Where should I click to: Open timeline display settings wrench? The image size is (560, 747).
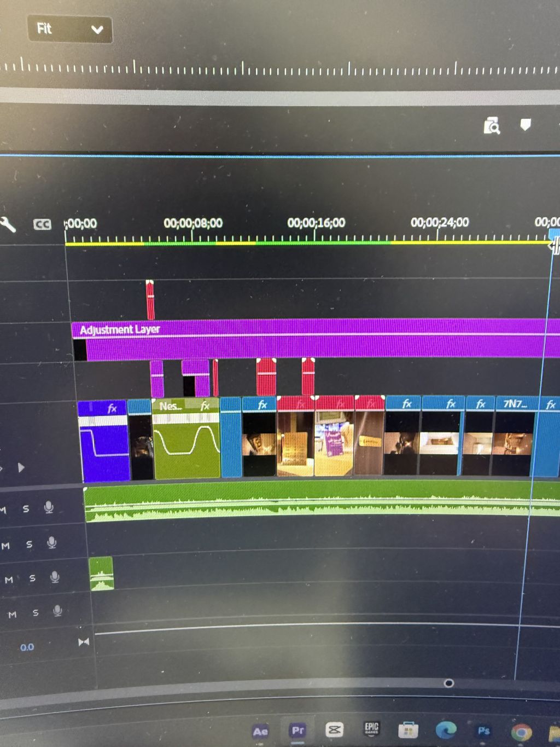tap(8, 224)
